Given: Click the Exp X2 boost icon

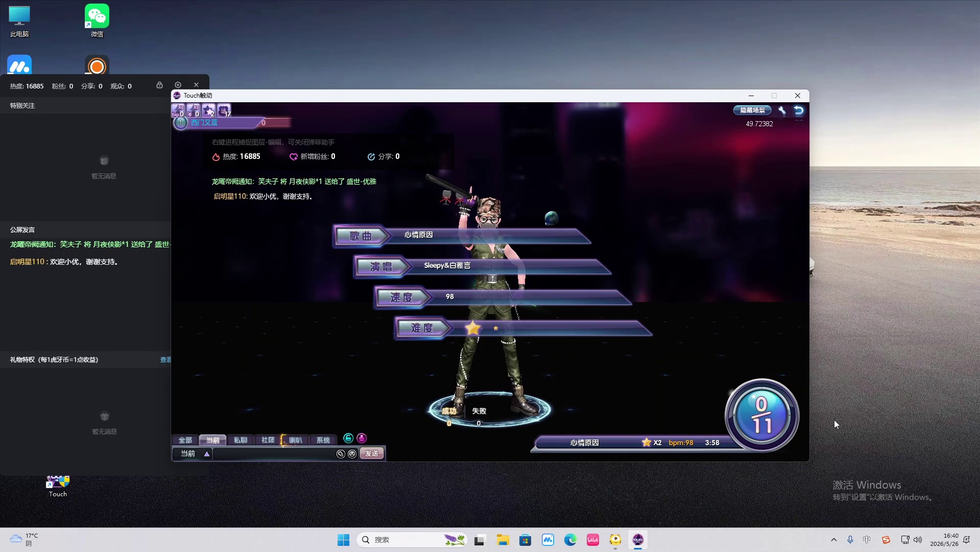Looking at the screenshot, I should tap(178, 110).
